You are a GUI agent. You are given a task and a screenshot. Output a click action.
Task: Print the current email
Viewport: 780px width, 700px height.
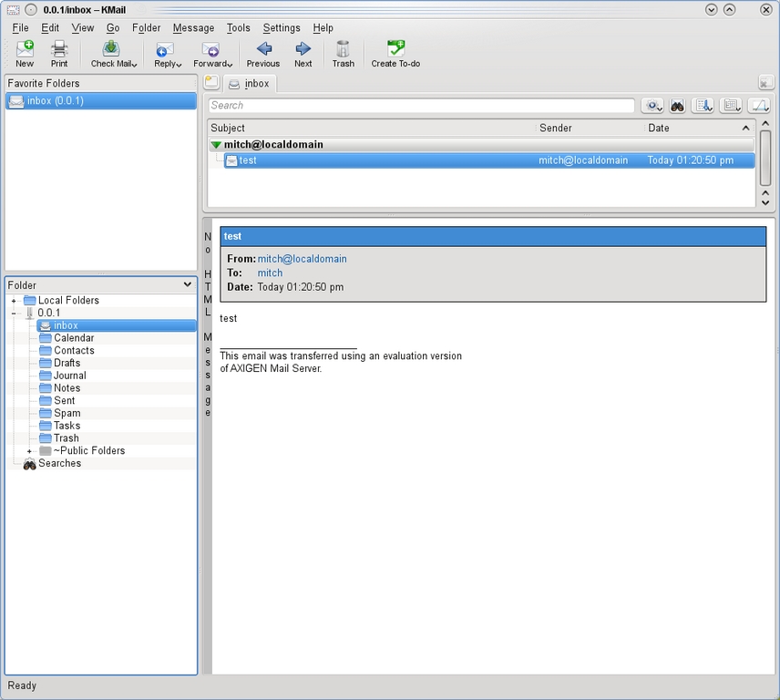(59, 54)
